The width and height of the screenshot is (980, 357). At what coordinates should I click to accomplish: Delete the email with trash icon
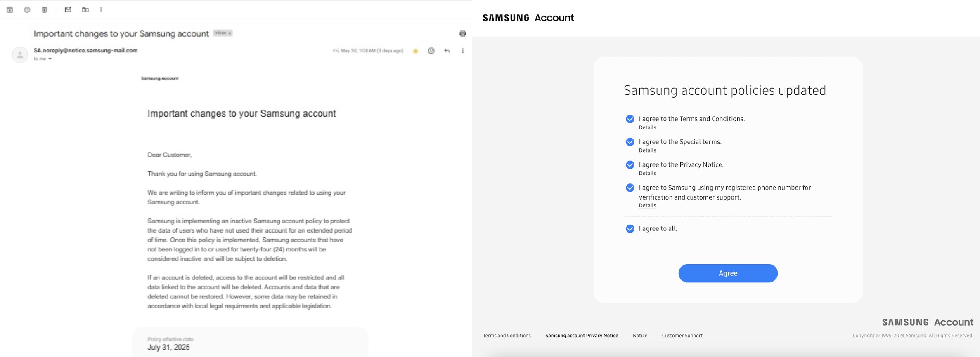pos(45,10)
